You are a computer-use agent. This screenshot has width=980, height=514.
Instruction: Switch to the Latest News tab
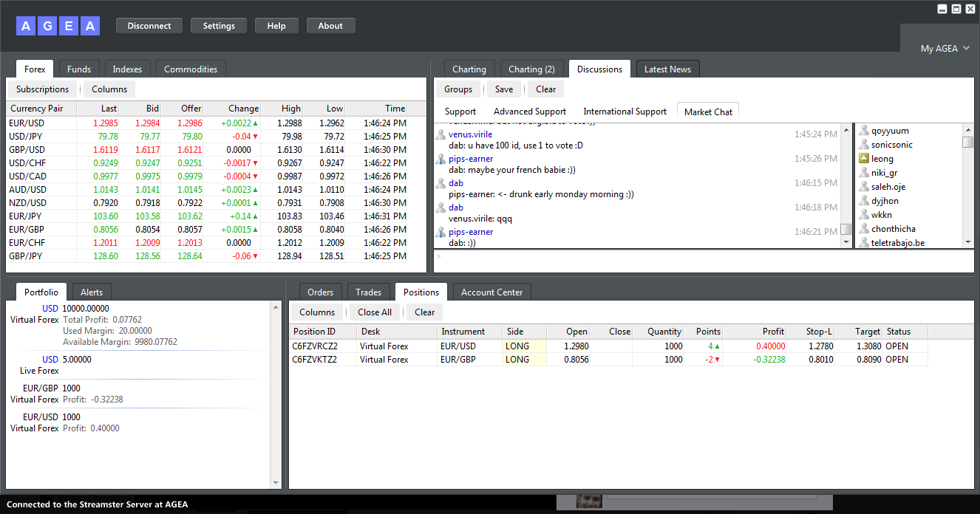(667, 69)
